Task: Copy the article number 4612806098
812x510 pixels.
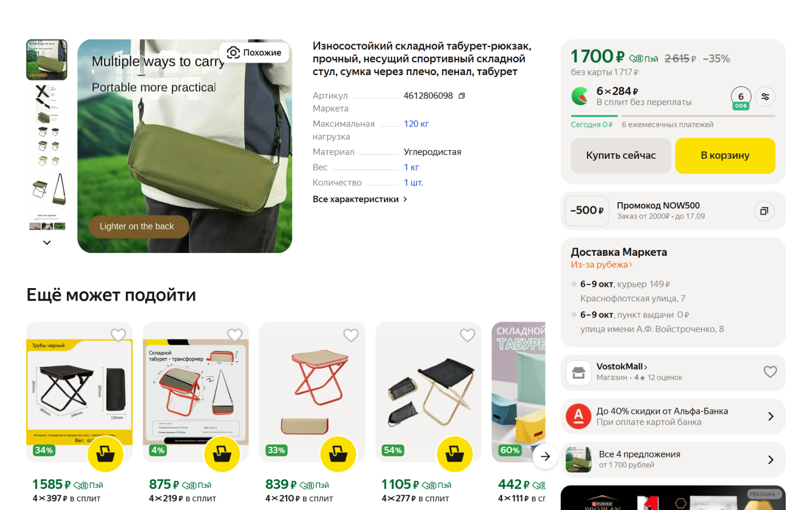Action: [462, 96]
